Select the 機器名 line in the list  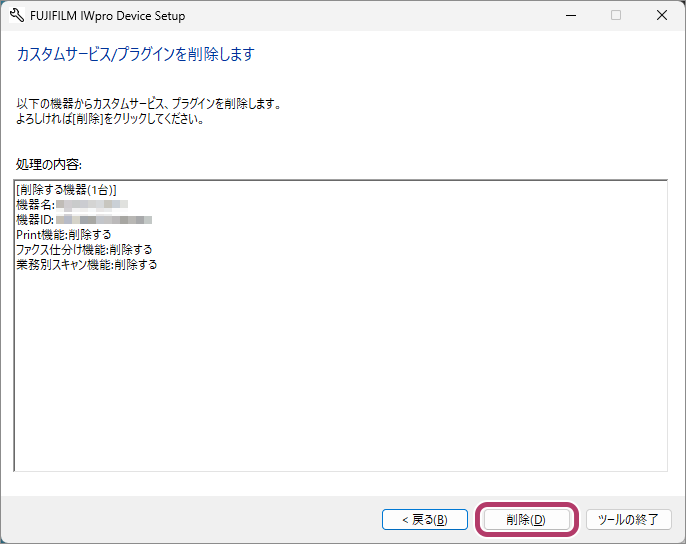(72, 204)
